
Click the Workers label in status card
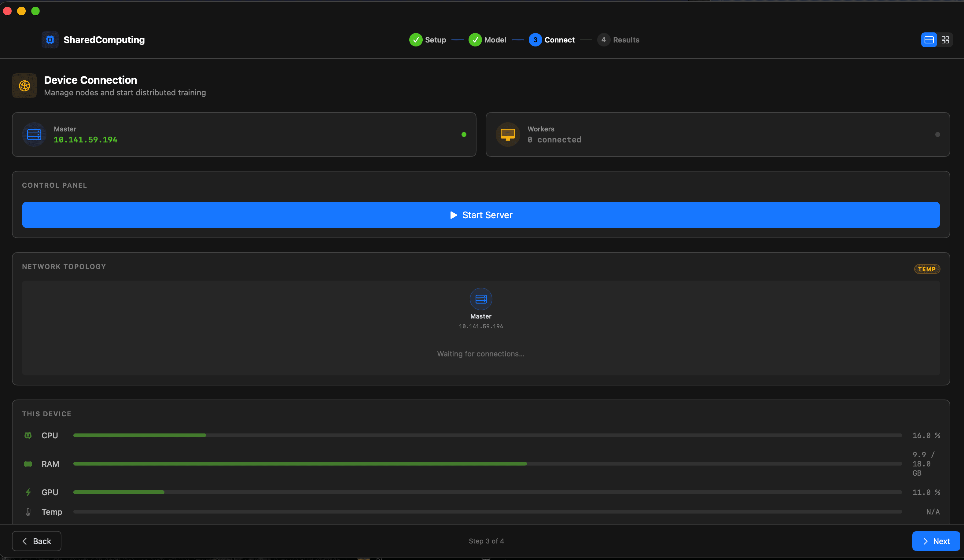[541, 129]
